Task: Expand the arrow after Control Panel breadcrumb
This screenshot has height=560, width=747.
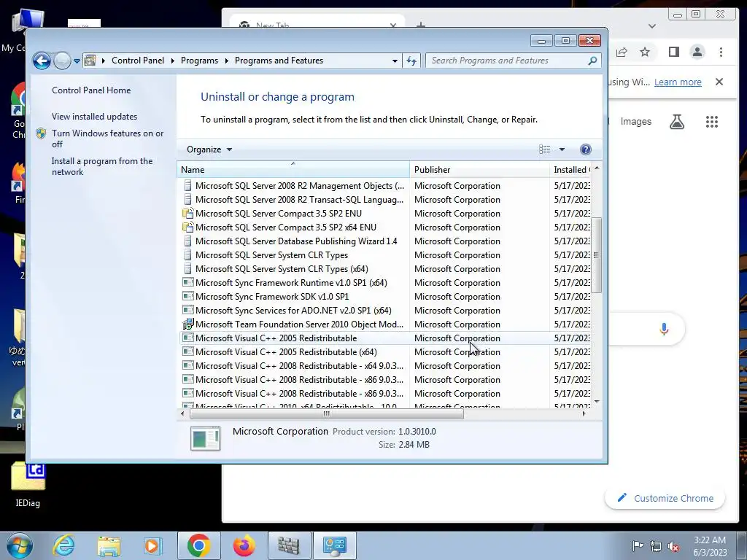Action: (171, 61)
